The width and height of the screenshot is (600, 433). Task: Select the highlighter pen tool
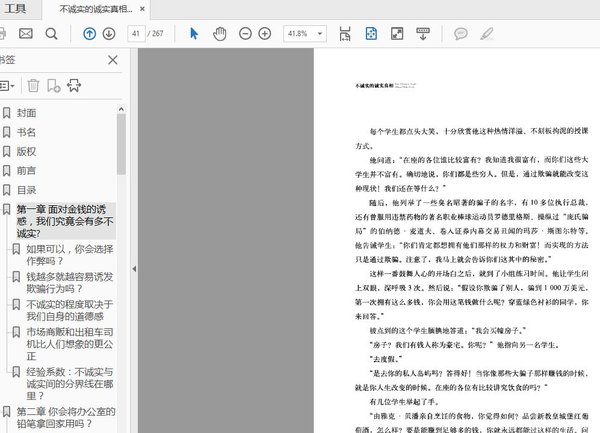[x=487, y=34]
